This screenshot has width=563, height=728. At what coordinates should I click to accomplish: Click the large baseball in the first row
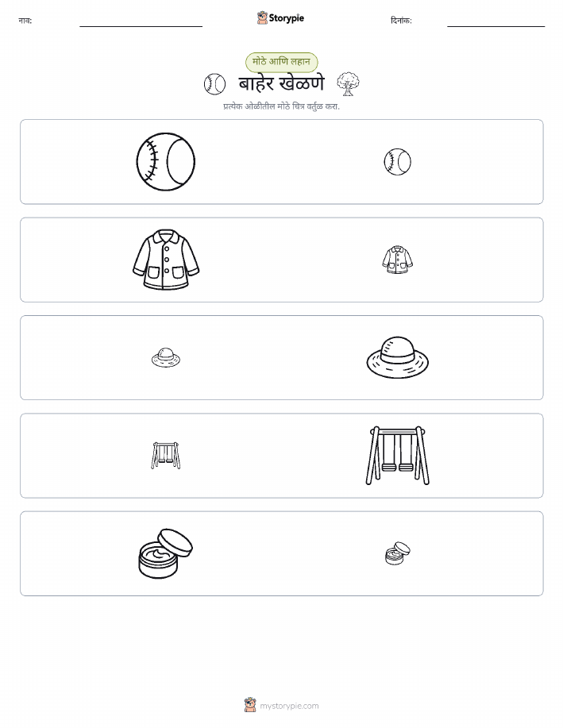coord(166,162)
